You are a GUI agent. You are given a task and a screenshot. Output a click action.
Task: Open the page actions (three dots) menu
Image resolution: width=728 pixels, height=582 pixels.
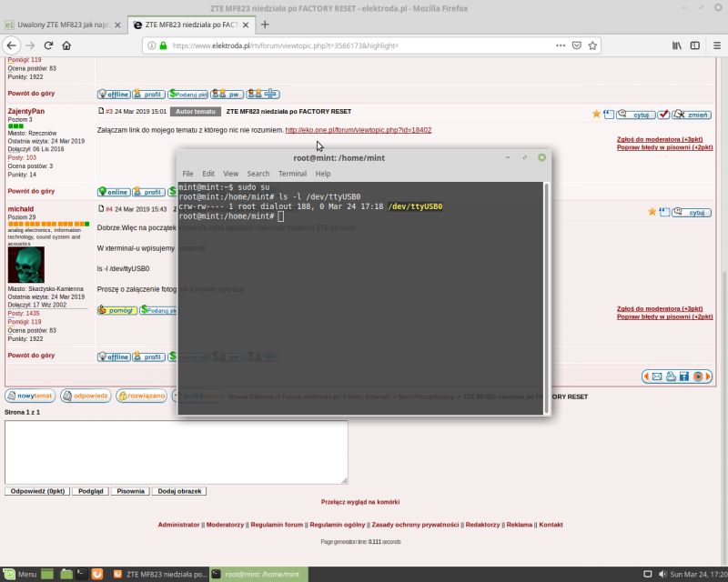tap(561, 45)
